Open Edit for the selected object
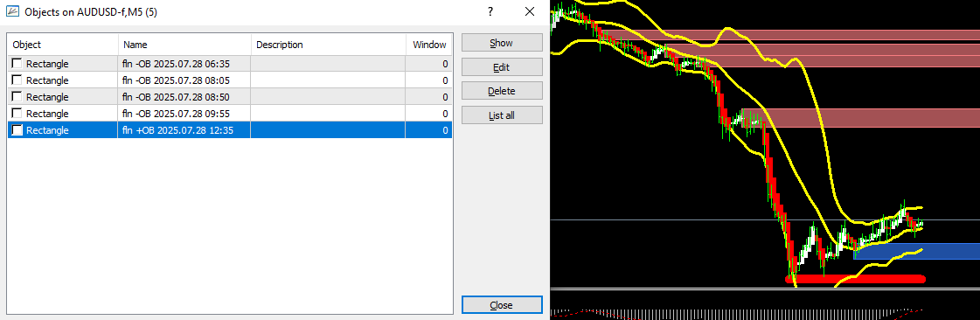 pos(502,66)
